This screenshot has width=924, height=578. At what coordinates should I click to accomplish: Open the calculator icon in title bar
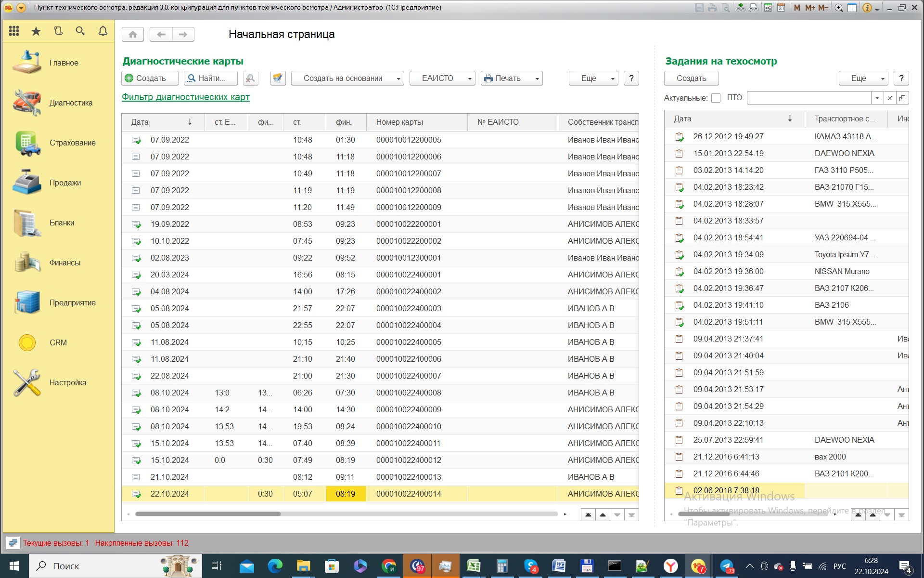(768, 8)
